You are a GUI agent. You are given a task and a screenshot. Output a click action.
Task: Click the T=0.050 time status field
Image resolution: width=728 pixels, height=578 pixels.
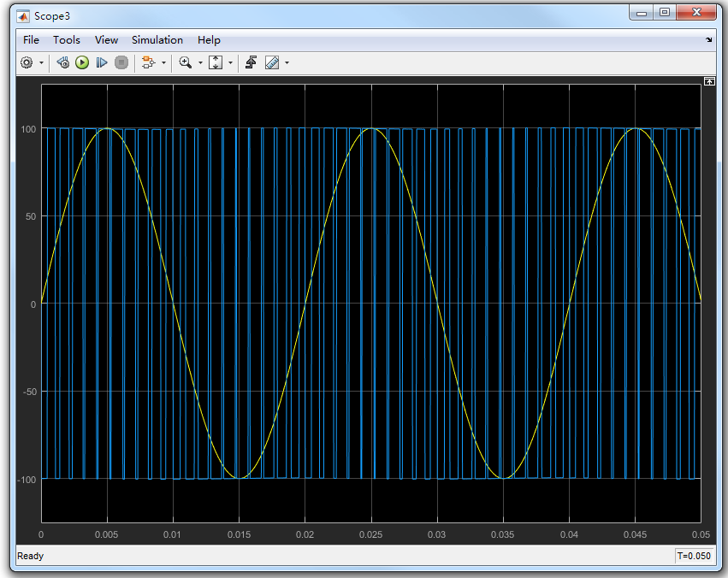(694, 556)
